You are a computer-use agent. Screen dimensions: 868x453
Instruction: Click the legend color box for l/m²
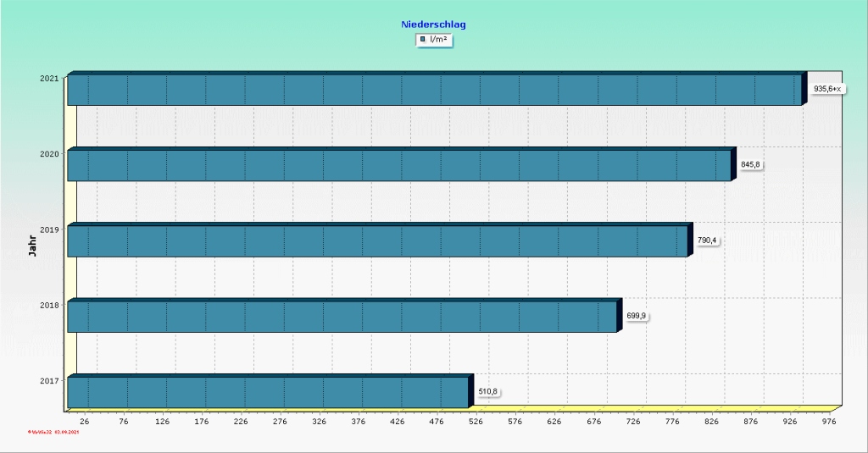click(x=423, y=40)
